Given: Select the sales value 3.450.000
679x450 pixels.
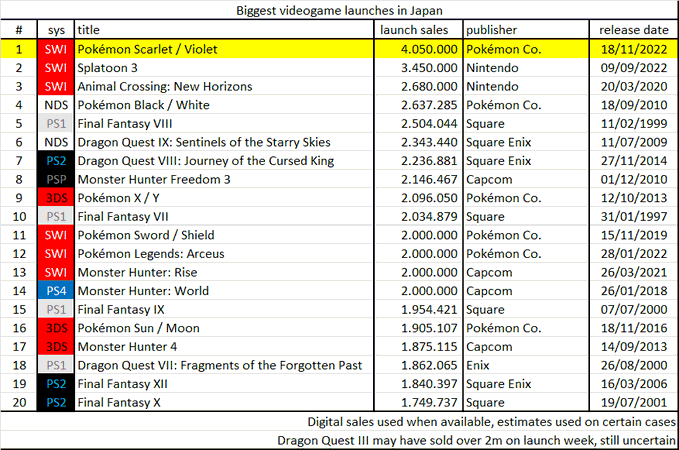Looking at the screenshot, I should [x=429, y=68].
